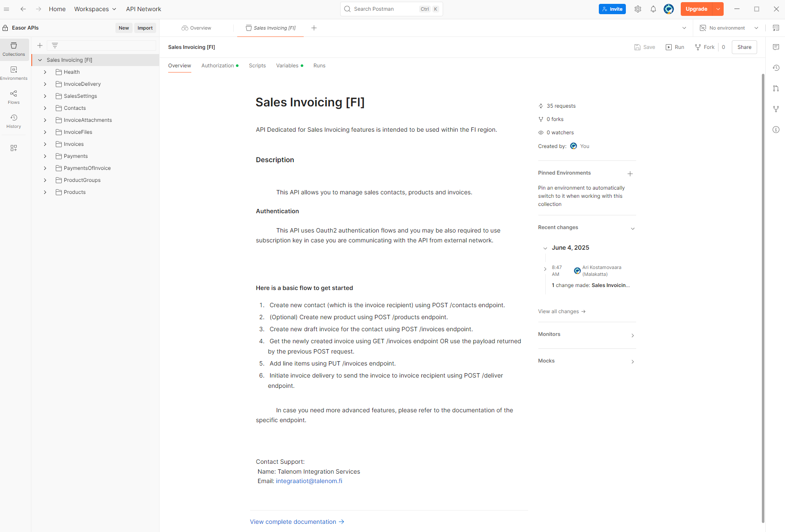Click the Share button
This screenshot has height=532, width=785.
744,47
